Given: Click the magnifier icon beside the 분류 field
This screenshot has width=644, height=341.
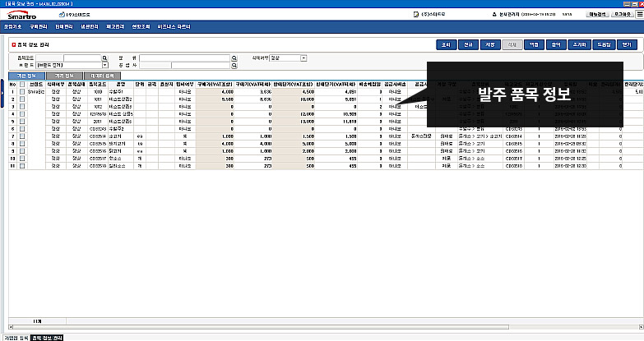Looking at the screenshot, I should (234, 58).
